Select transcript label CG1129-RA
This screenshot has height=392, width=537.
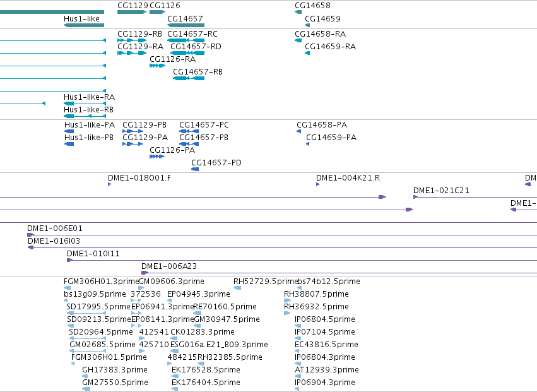[x=141, y=47]
